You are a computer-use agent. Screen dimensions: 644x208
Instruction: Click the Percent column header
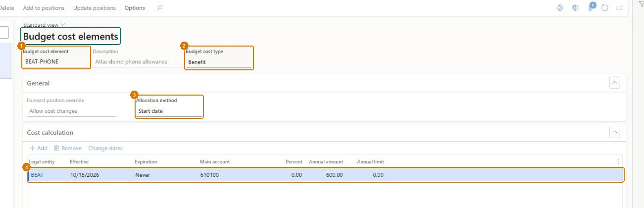[294, 162]
